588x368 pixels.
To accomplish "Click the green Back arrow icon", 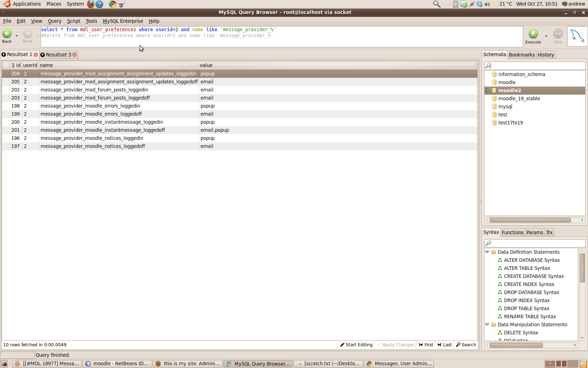I will coord(7,33).
